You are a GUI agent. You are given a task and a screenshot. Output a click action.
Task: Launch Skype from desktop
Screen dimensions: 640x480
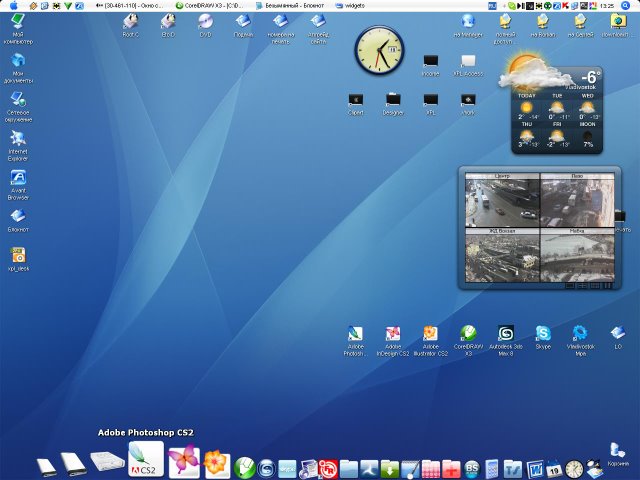coord(543,337)
